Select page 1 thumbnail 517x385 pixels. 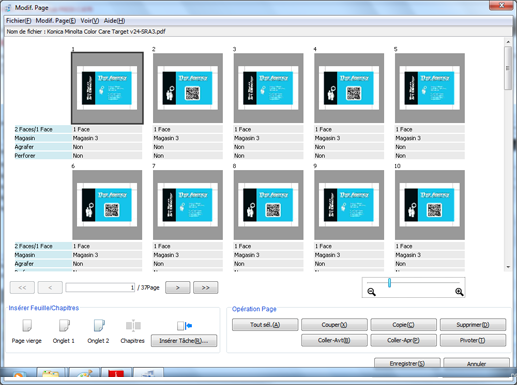pos(107,88)
